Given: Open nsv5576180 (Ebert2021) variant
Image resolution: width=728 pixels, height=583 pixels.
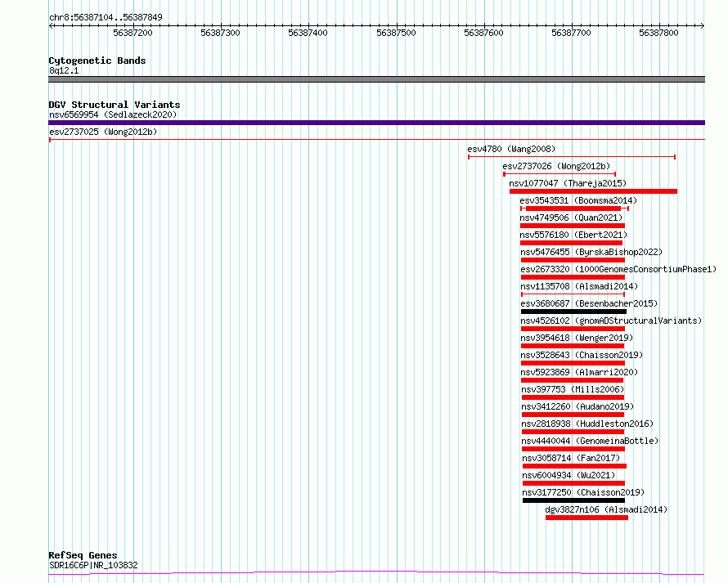Looking at the screenshot, I should point(573,235).
